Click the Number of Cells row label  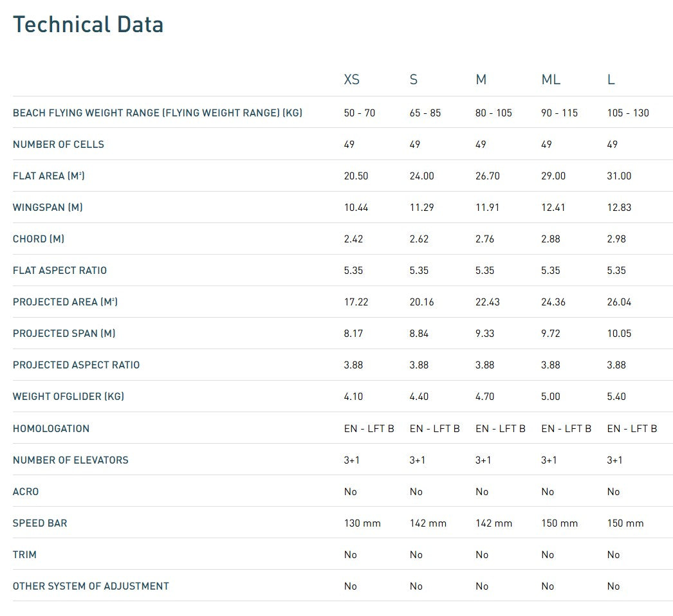pyautogui.click(x=59, y=145)
